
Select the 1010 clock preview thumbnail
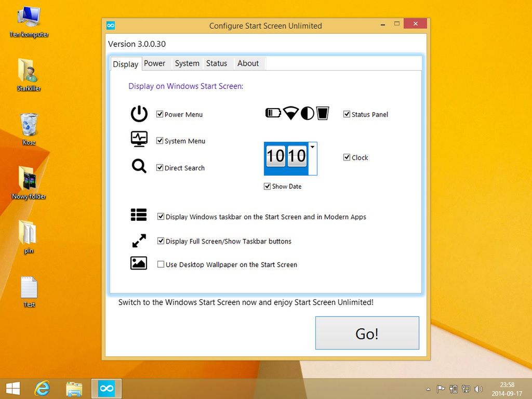point(286,158)
